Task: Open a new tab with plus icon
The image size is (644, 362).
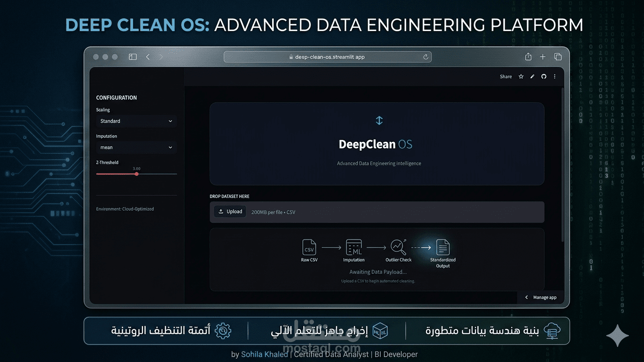Action: click(x=543, y=57)
